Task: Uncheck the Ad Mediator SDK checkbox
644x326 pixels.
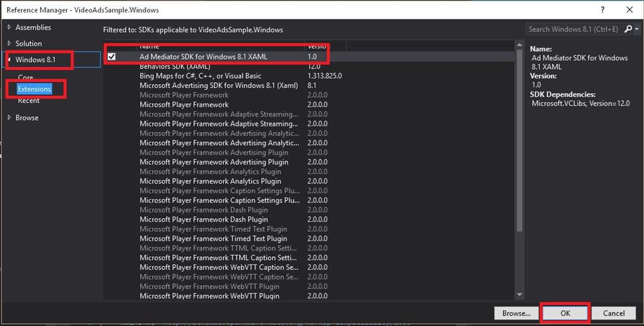Action: click(112, 57)
